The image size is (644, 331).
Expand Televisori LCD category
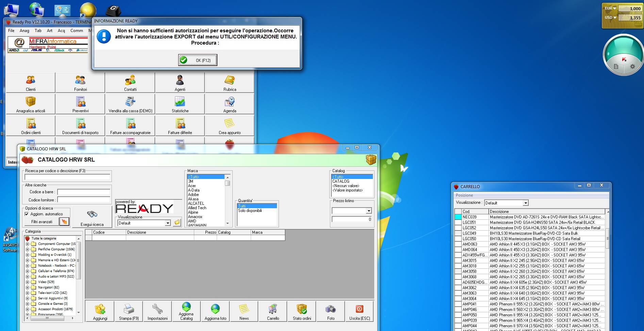(28, 293)
